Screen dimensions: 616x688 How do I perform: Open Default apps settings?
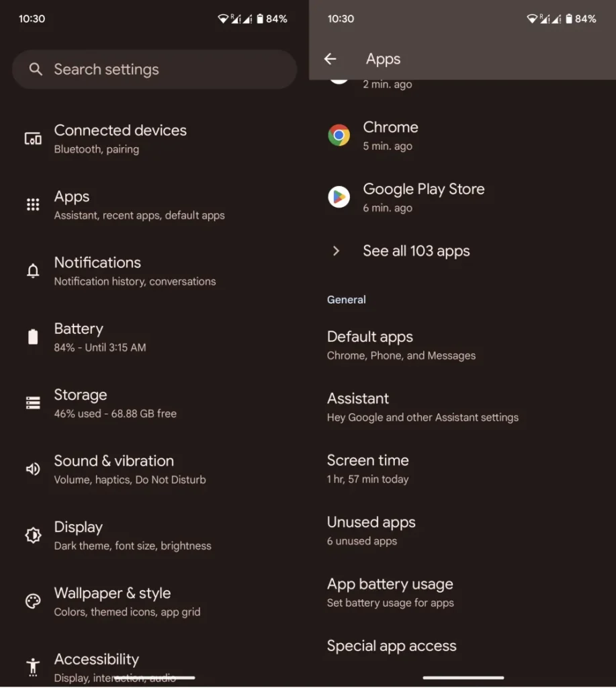point(401,345)
